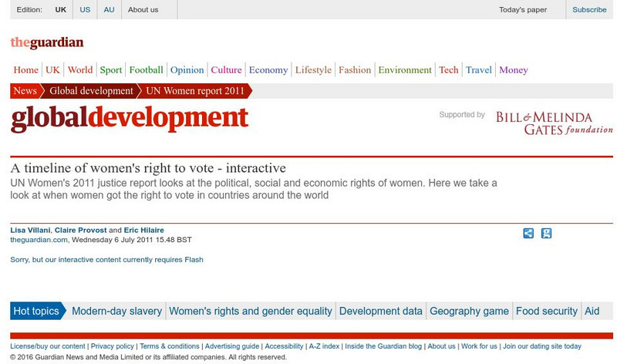Open Food security hot topic
The width and height of the screenshot is (617, 364).
point(547,311)
